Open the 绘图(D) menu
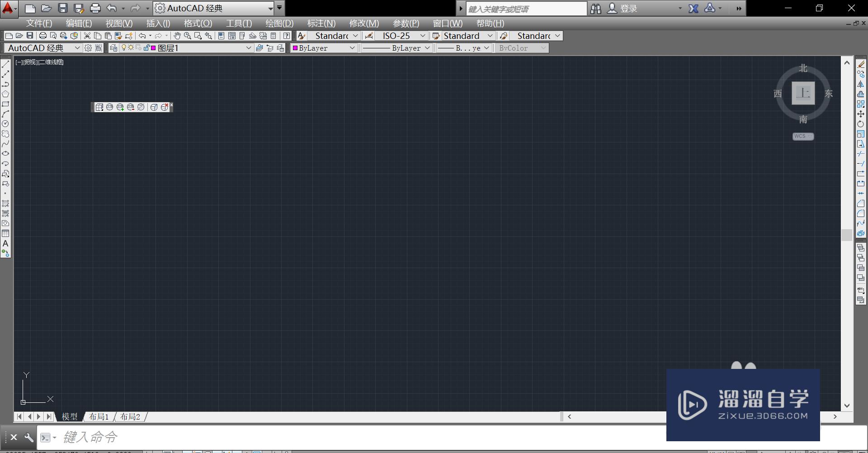 click(279, 24)
